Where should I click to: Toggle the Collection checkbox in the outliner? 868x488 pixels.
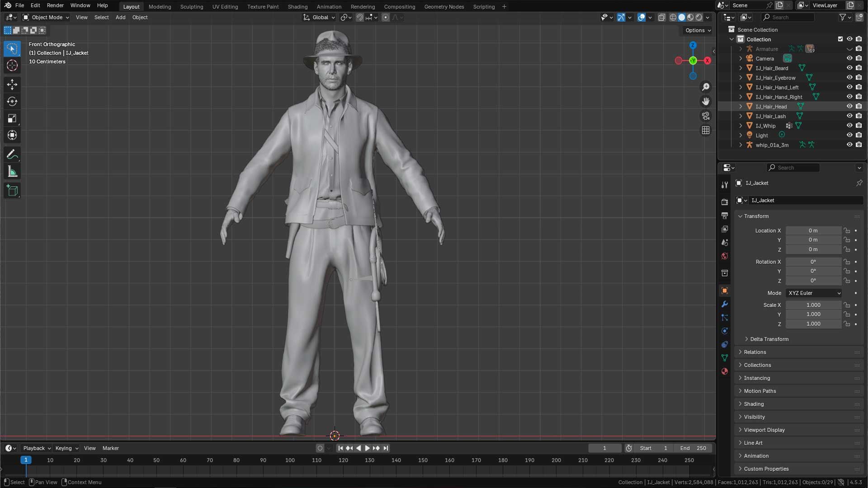[x=840, y=39]
